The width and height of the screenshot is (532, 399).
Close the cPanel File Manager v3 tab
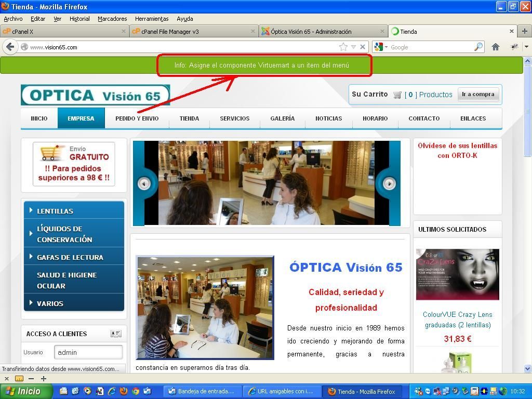253,31
